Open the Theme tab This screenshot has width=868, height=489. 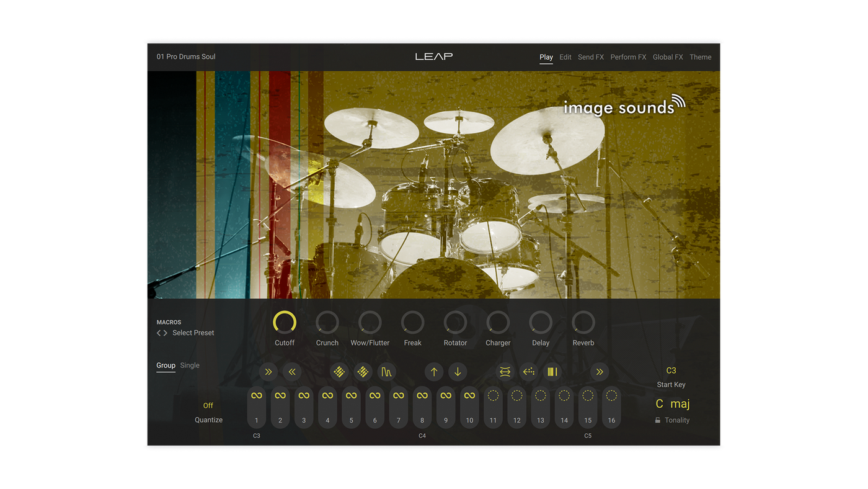701,57
